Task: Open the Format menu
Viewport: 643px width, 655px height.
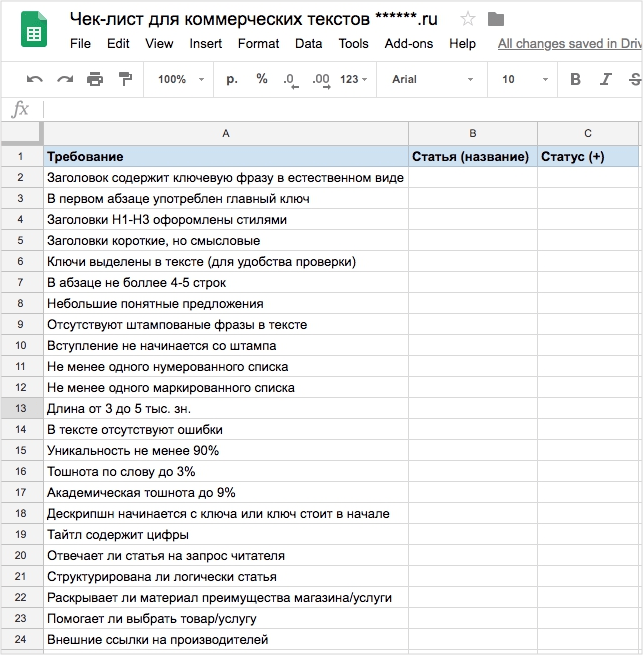Action: (x=258, y=44)
